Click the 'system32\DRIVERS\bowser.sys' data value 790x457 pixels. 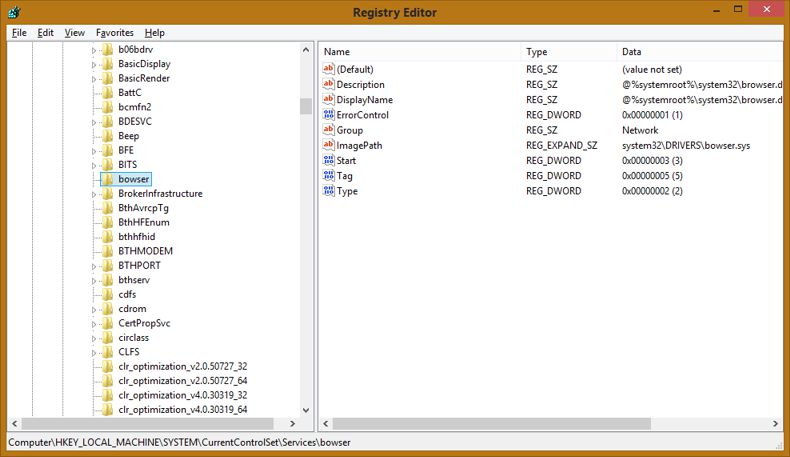pos(686,146)
